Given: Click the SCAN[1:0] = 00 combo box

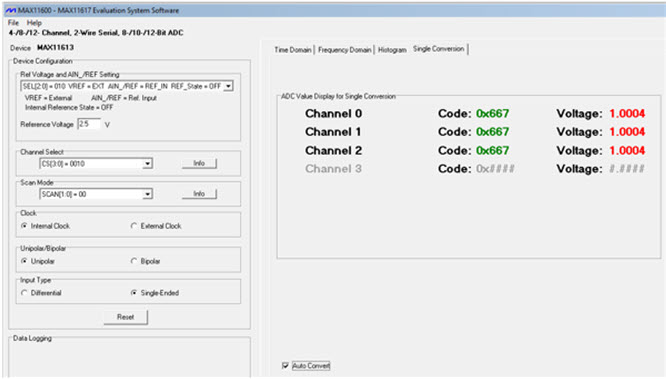Looking at the screenshot, I should tap(96, 194).
